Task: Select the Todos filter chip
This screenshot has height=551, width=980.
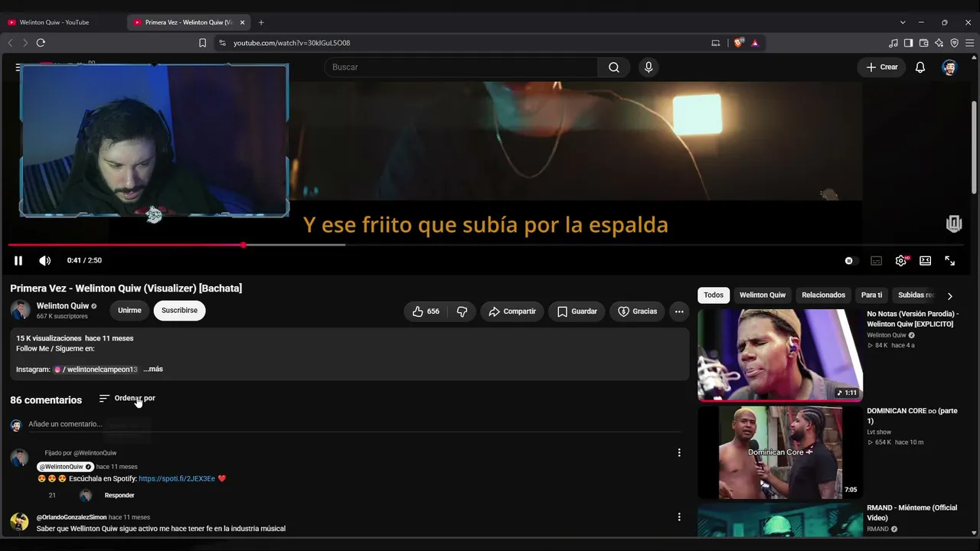Action: coord(714,295)
